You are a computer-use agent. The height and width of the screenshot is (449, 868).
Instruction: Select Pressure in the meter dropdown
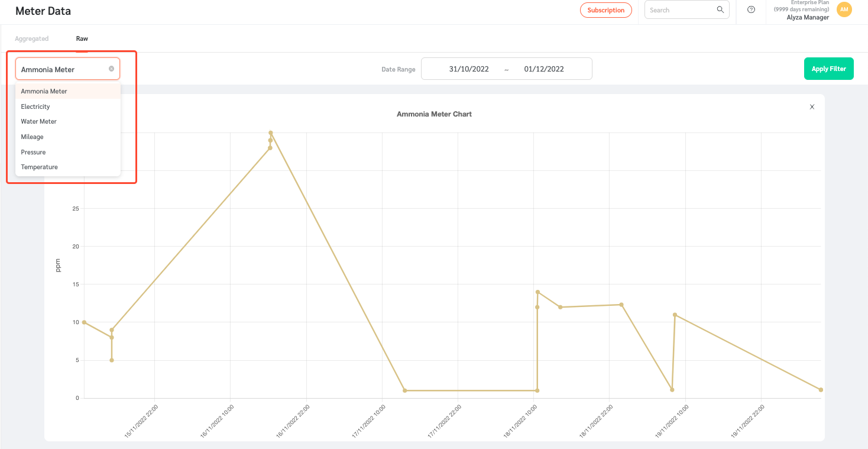33,152
